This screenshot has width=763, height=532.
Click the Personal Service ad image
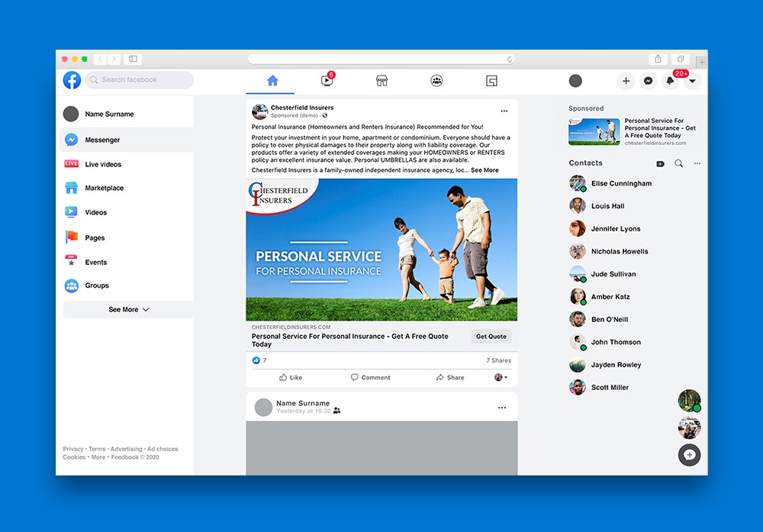tap(381, 250)
